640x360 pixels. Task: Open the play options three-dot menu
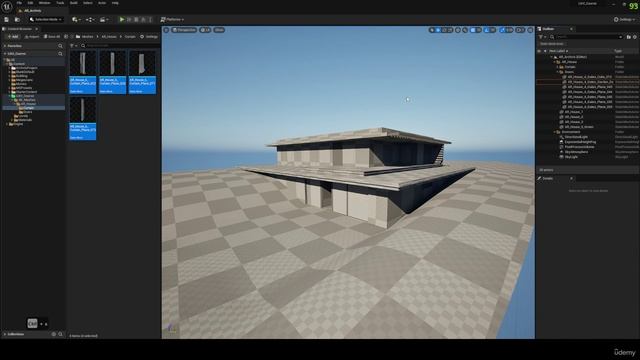150,19
